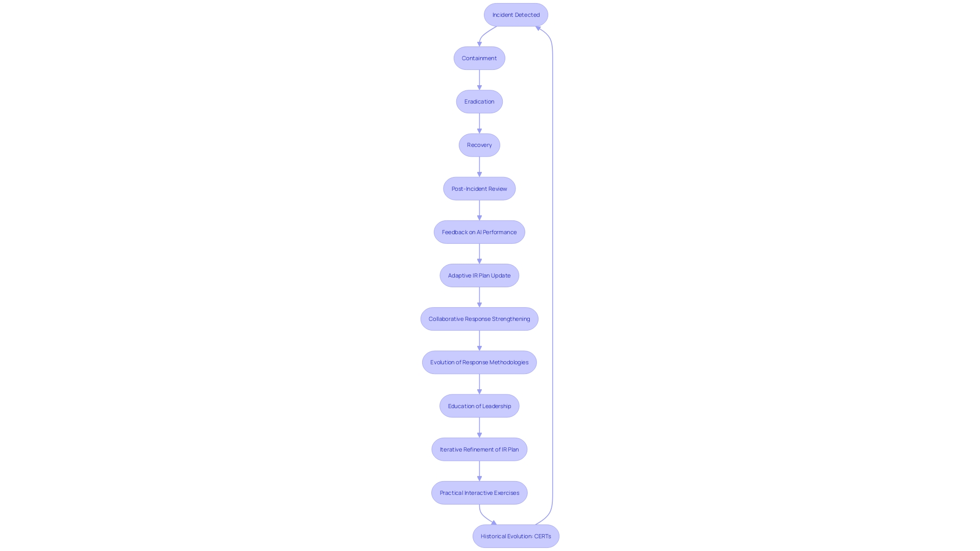Click the Eradication flow node
This screenshot has height=551, width=980.
(x=479, y=101)
